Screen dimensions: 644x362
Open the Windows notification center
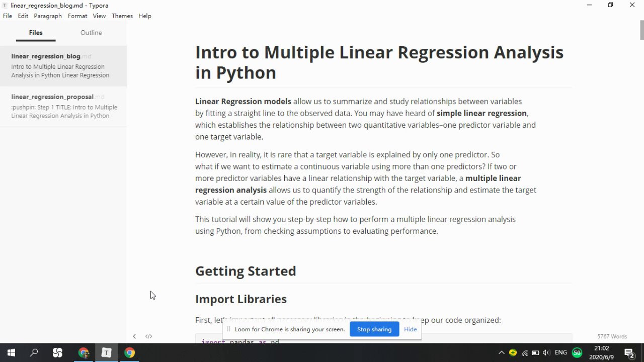(629, 352)
